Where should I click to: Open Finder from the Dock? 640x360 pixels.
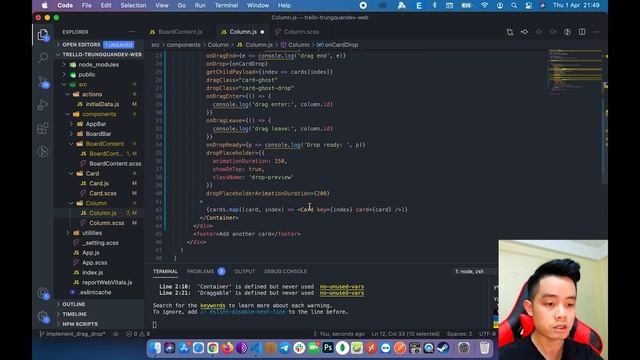pyautogui.click(x=155, y=348)
